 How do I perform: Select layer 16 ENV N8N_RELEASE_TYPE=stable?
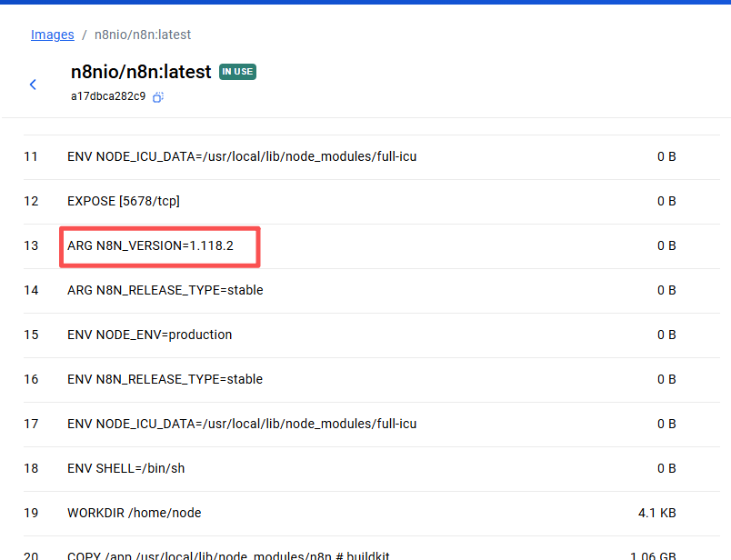[x=372, y=380]
